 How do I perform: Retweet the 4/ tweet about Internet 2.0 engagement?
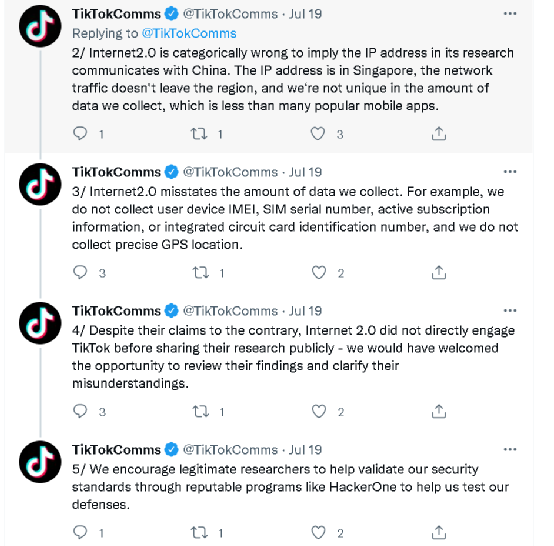200,411
